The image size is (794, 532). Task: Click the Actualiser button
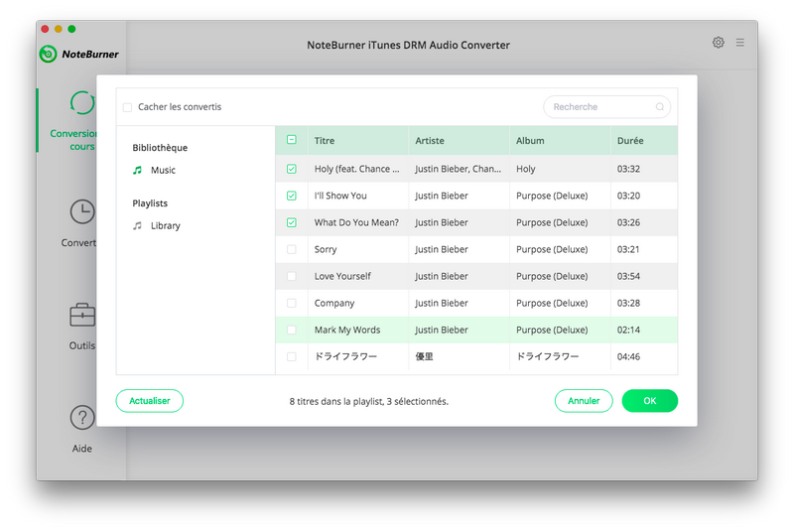[150, 401]
